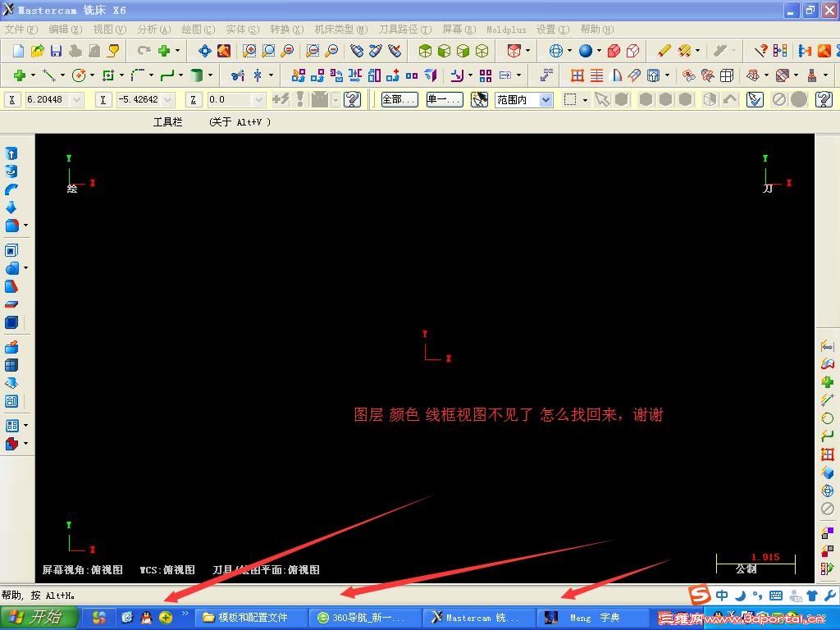This screenshot has width=840, height=630.
Task: Select the create line tool icon
Action: tap(49, 75)
